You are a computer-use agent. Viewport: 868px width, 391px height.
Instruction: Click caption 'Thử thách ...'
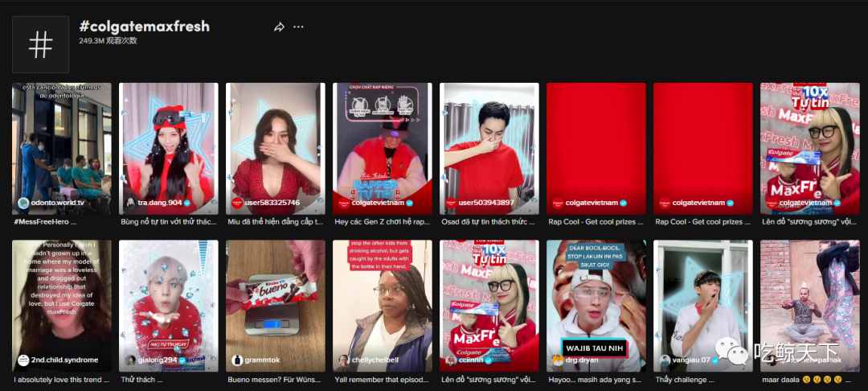point(141,380)
